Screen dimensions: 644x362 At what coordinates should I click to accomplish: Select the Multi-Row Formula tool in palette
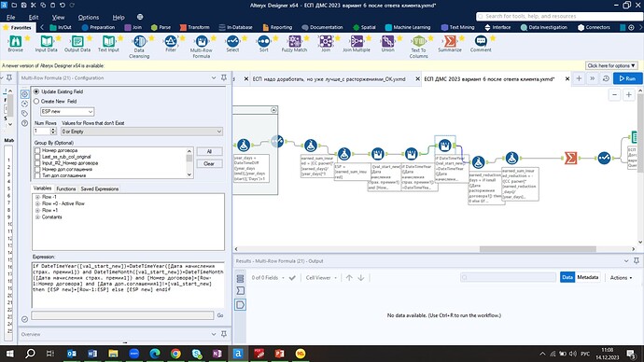point(202,41)
